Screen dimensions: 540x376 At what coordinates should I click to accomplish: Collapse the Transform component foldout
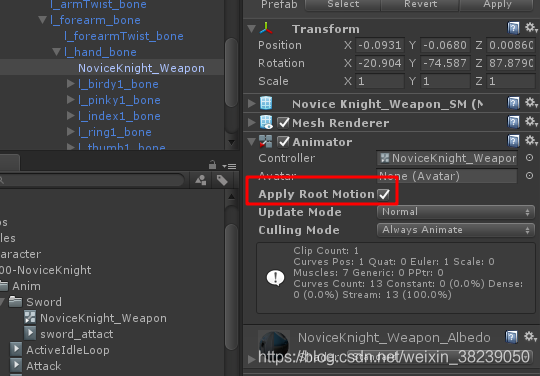pos(252,29)
